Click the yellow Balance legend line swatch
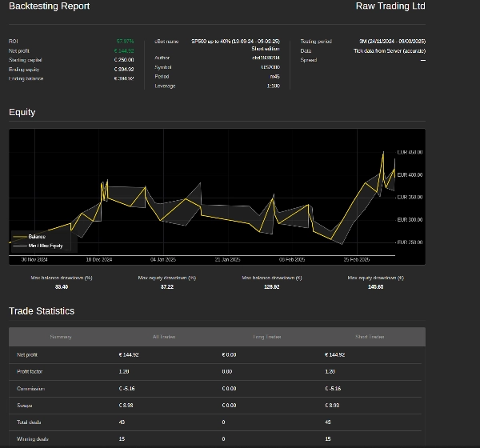The image size is (480, 448). coord(19,237)
